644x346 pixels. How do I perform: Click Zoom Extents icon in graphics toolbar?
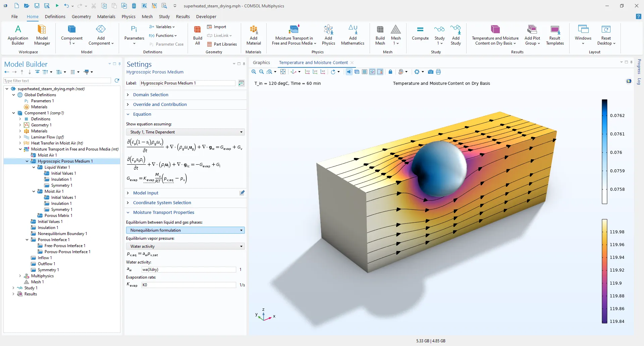(283, 72)
